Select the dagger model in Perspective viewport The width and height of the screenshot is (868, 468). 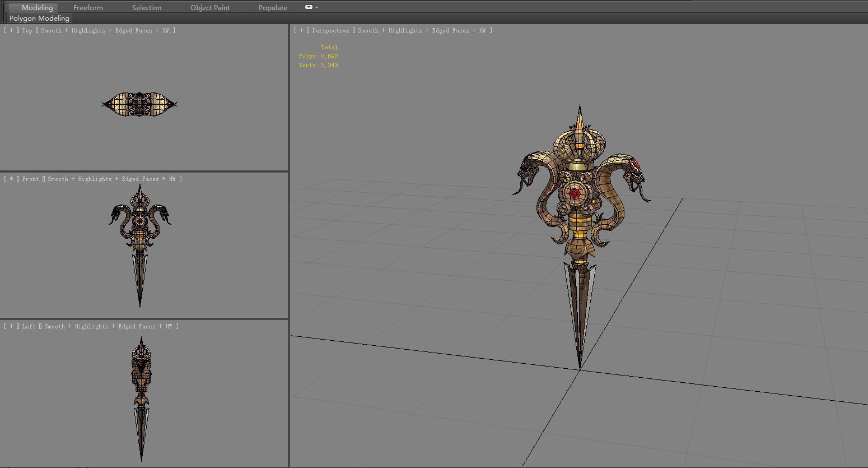[x=580, y=224]
